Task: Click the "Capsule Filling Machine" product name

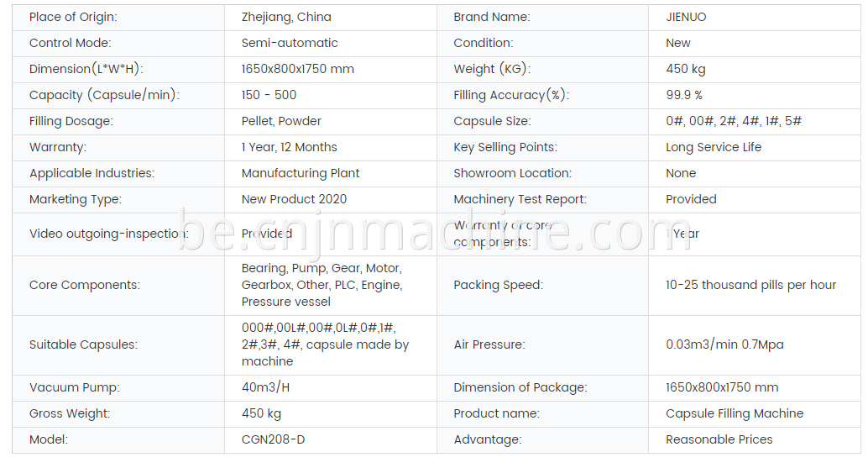Action: [x=735, y=413]
